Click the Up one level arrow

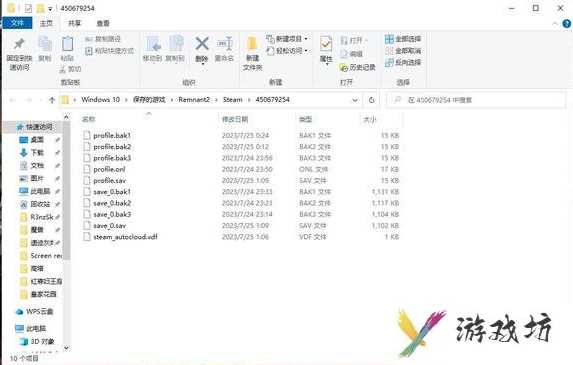pos(52,100)
